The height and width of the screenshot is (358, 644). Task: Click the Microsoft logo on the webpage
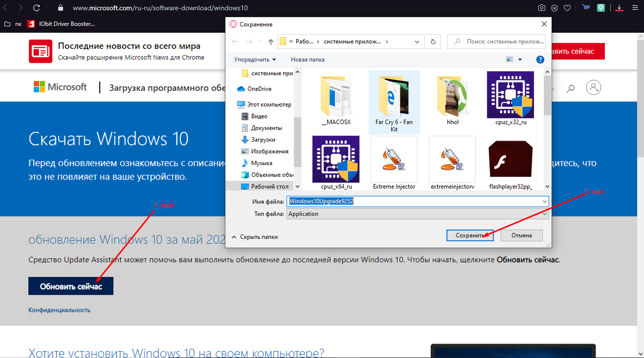point(60,87)
